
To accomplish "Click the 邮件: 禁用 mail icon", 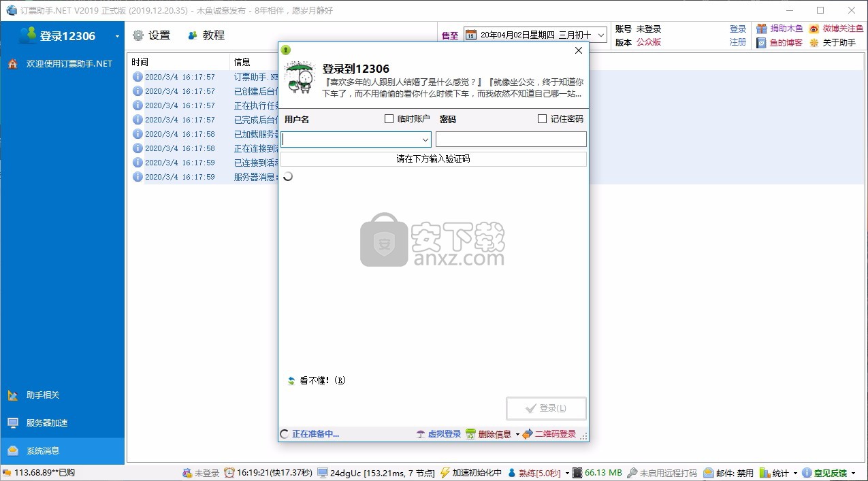I will click(x=708, y=473).
